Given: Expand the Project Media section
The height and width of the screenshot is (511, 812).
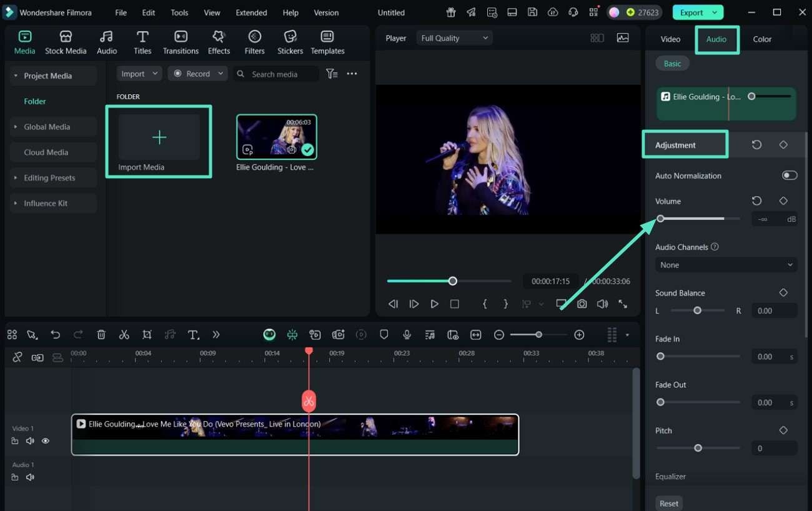Looking at the screenshot, I should [53, 76].
